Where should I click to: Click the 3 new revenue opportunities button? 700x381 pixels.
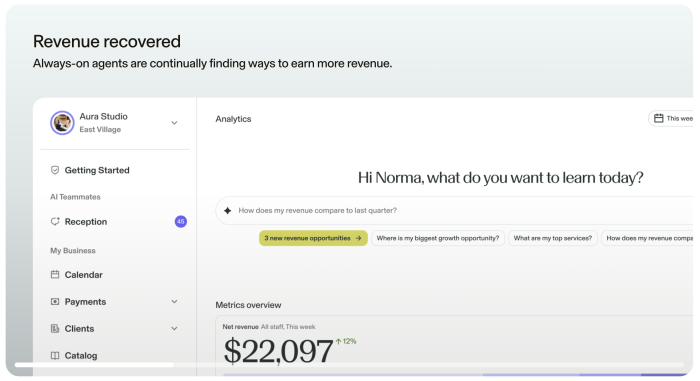tap(313, 238)
